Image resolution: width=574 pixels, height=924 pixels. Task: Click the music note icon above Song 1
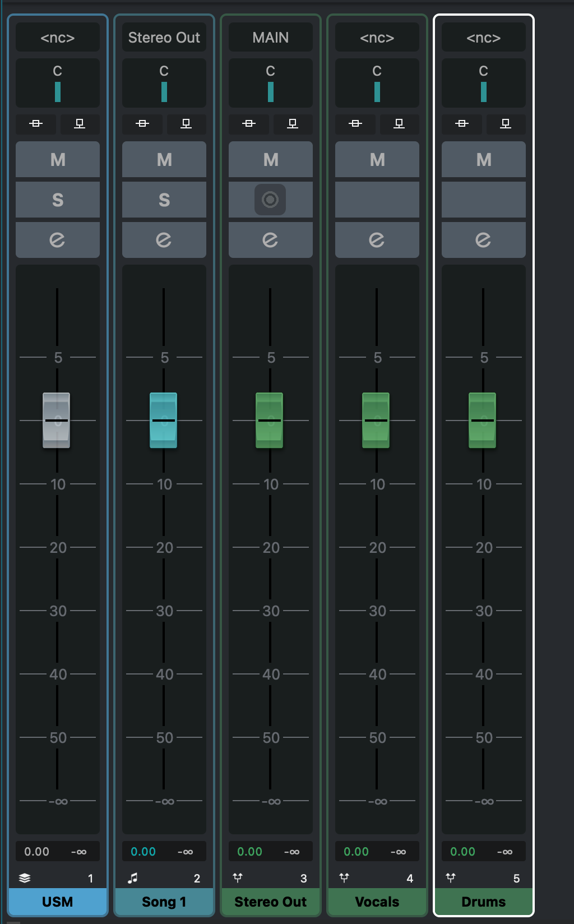[x=132, y=878]
